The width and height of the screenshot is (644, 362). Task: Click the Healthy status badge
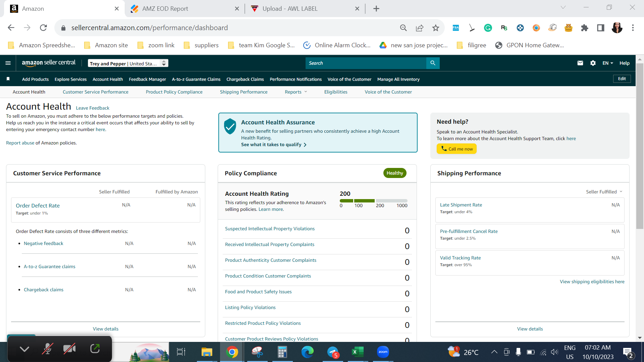click(395, 173)
